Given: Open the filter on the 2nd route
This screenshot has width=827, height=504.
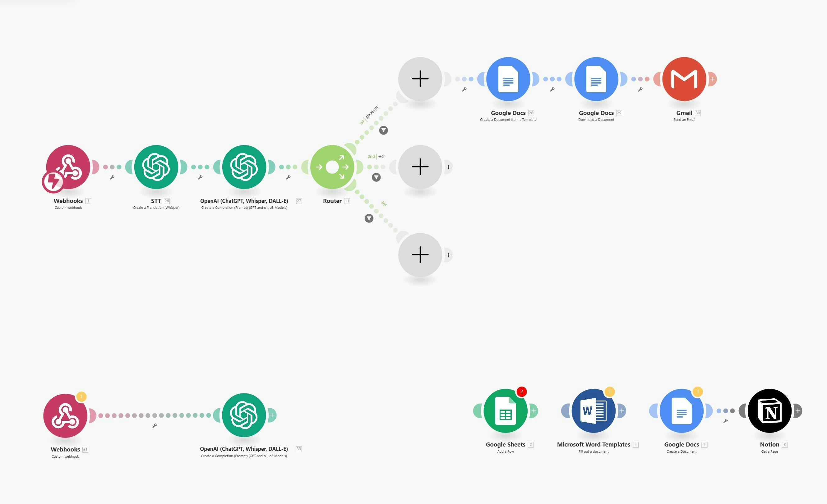Looking at the screenshot, I should [376, 177].
